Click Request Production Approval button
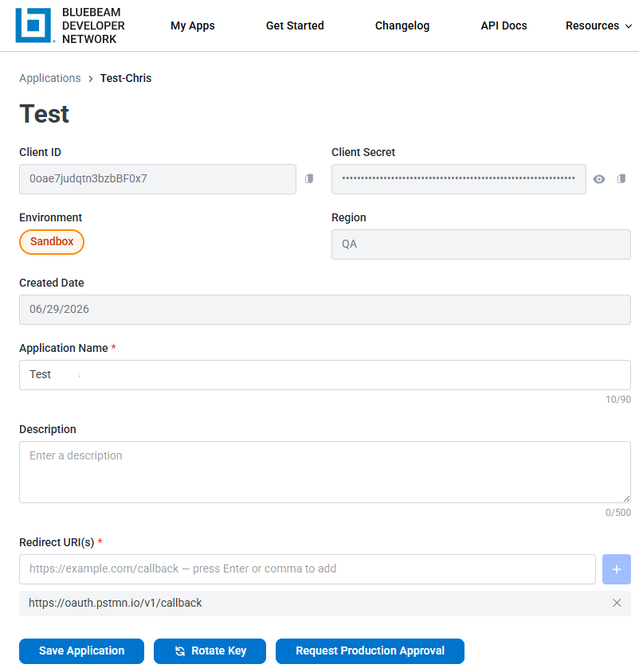 (x=370, y=651)
